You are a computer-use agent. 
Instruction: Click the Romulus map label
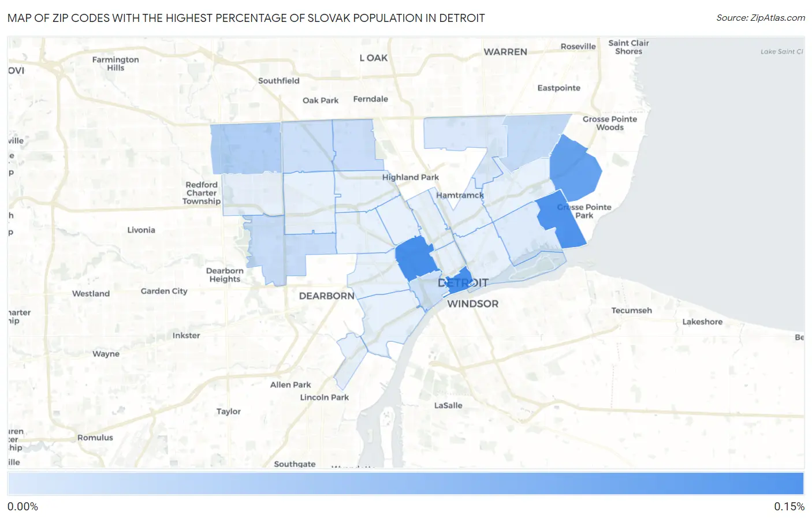95,438
